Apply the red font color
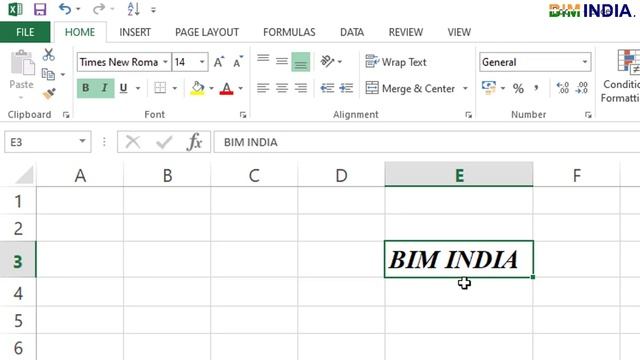This screenshot has width=640, height=360. (227, 88)
